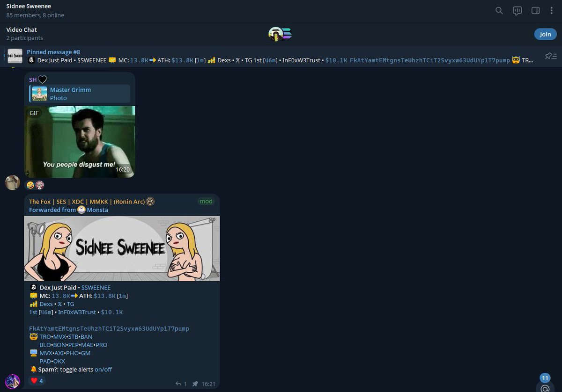This screenshot has width=562, height=392.
Task: Toggle spam alerts via on/off link
Action: pos(104,370)
